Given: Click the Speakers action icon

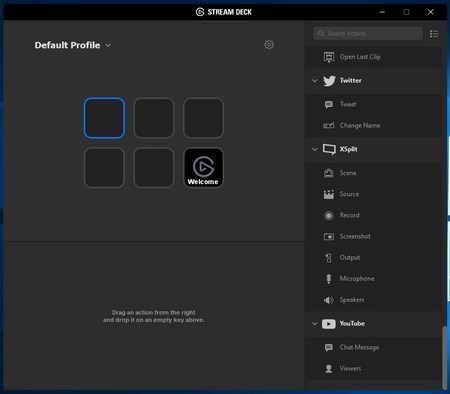Looking at the screenshot, I should [x=329, y=300].
